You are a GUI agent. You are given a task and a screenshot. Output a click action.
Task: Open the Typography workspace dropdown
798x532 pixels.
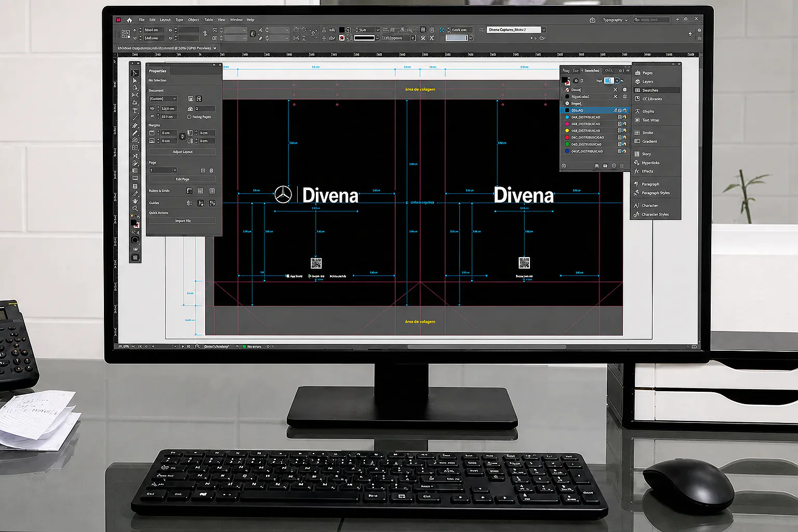(615, 20)
